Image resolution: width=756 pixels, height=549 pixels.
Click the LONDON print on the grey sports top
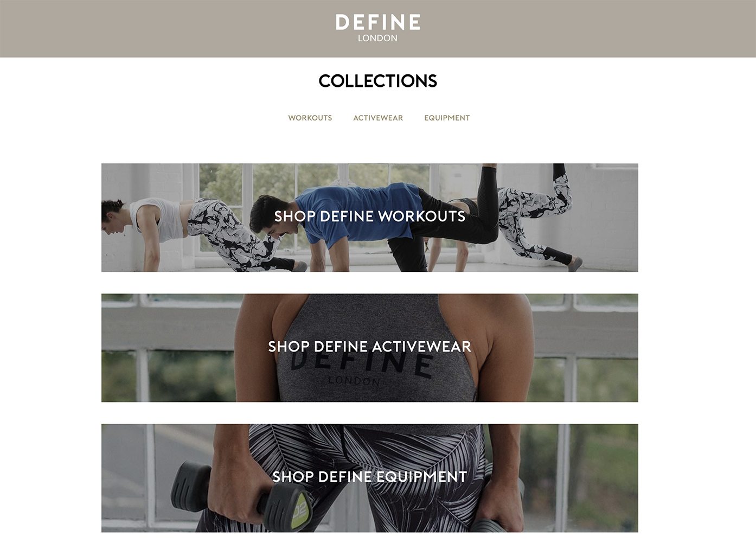point(354,381)
